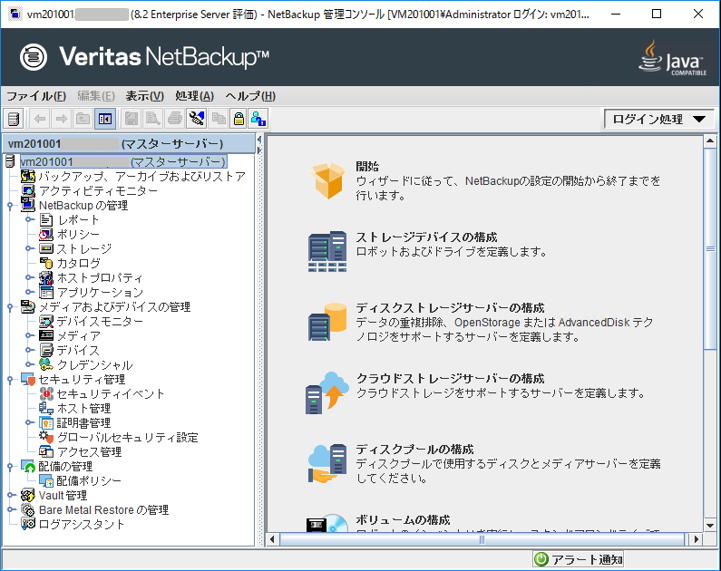Image resolution: width=721 pixels, height=571 pixels.
Task: Open the ヘルプ(H) menu
Action: click(x=250, y=96)
